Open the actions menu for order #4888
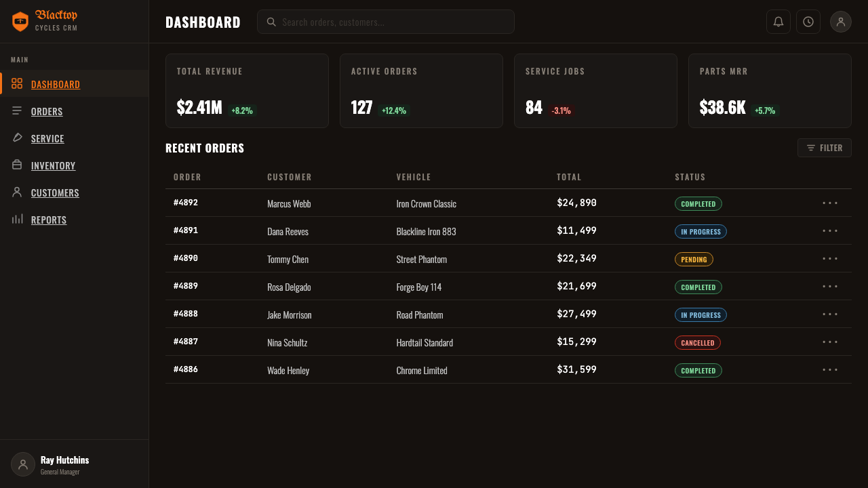 click(x=830, y=314)
